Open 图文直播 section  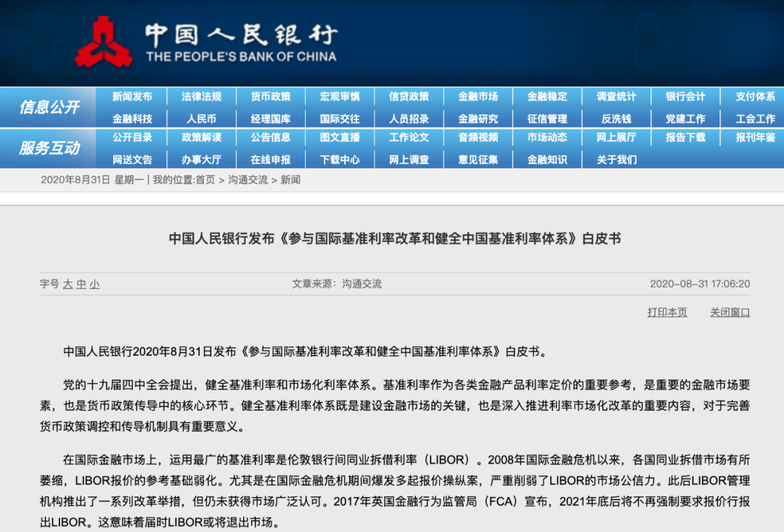click(340, 137)
